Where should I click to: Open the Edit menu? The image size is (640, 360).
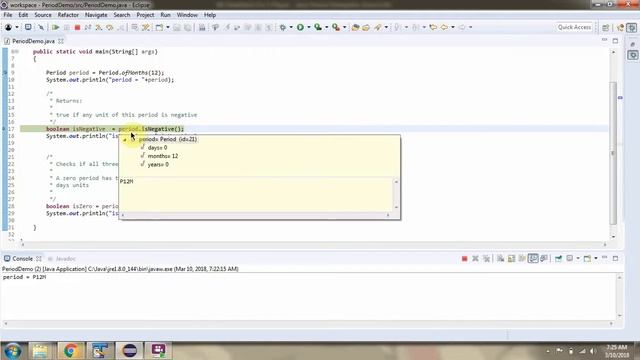tap(23, 15)
